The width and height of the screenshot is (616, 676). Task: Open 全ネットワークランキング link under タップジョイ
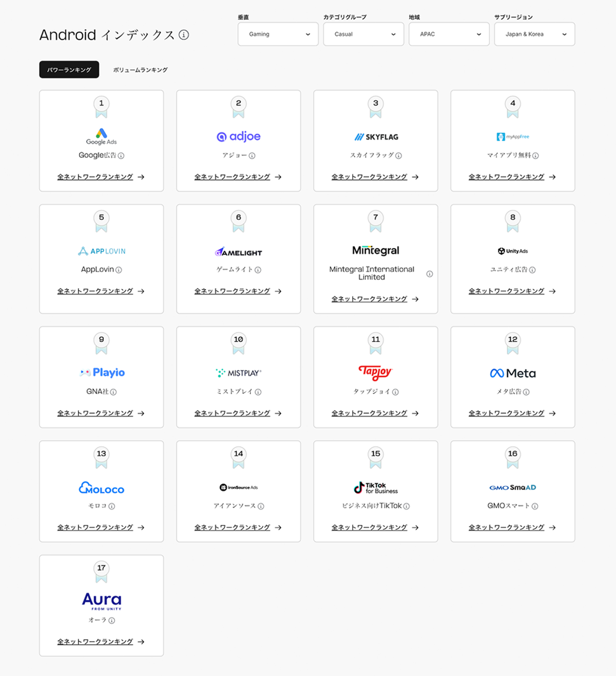(x=375, y=414)
